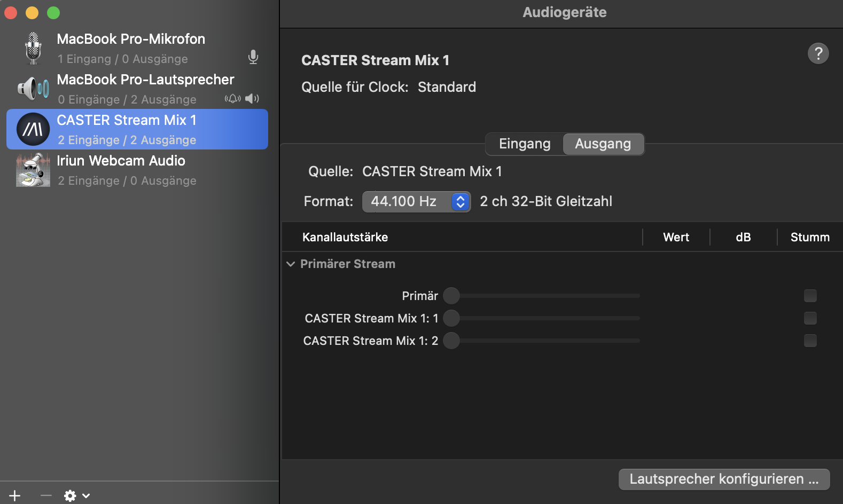Click the CASTER Stream Mix 1 logo icon
Image resolution: width=843 pixels, height=504 pixels.
pyautogui.click(x=33, y=129)
